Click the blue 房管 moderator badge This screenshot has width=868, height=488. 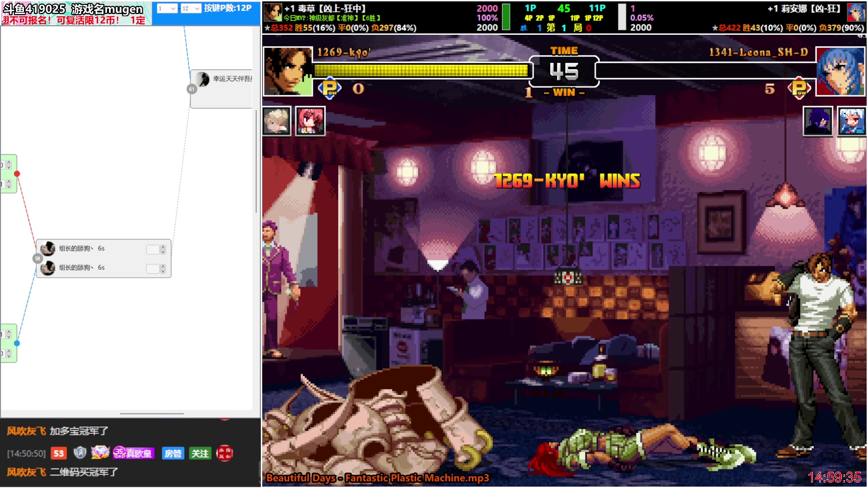coord(173,453)
